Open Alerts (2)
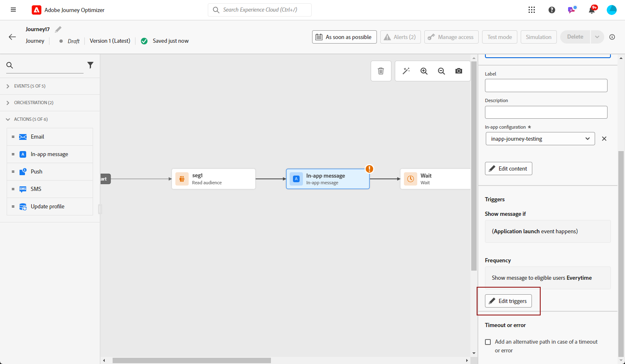Image resolution: width=625 pixels, height=364 pixels. click(x=401, y=37)
